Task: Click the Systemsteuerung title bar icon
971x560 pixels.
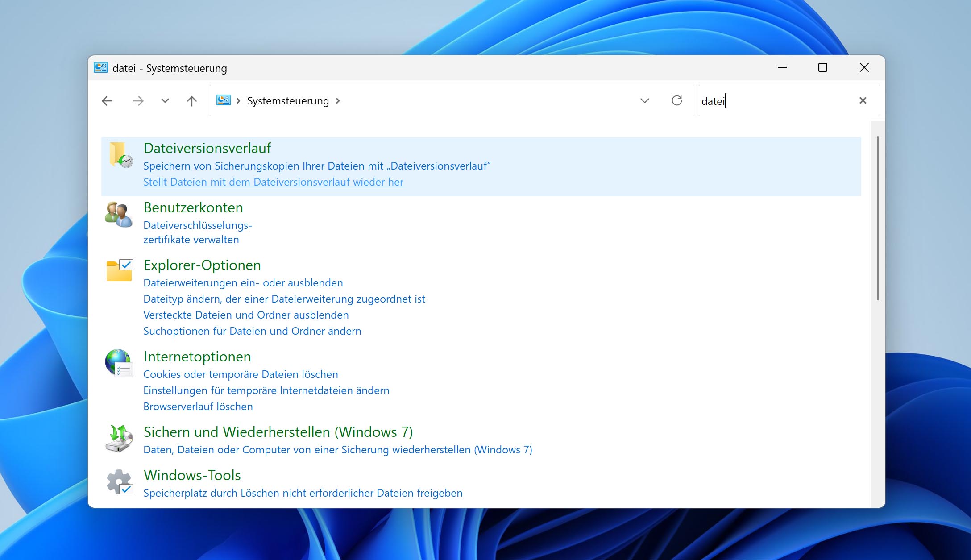Action: coord(101,68)
